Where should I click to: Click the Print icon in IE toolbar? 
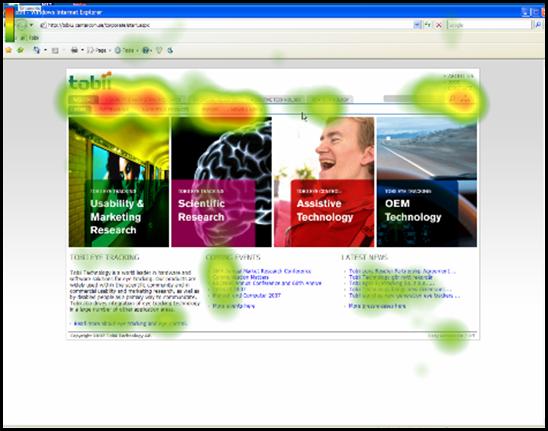pyautogui.click(x=74, y=50)
